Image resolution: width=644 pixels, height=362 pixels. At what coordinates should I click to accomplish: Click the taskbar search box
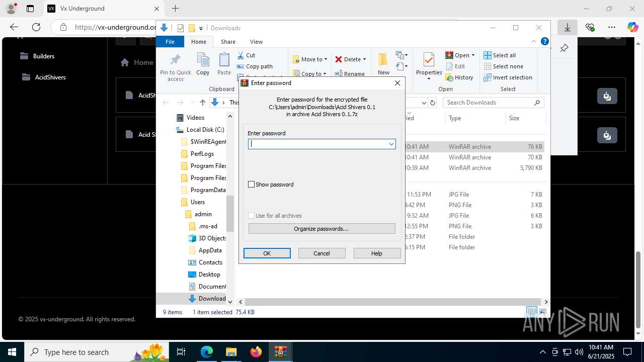96,352
